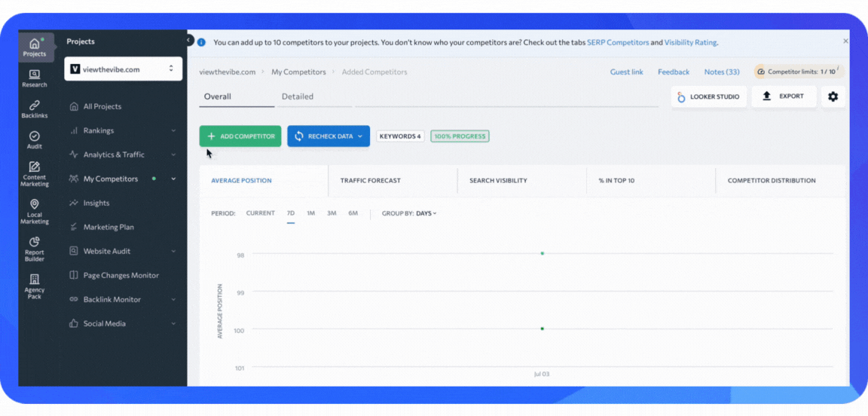Click the info icon in the banner

pyautogui.click(x=202, y=42)
